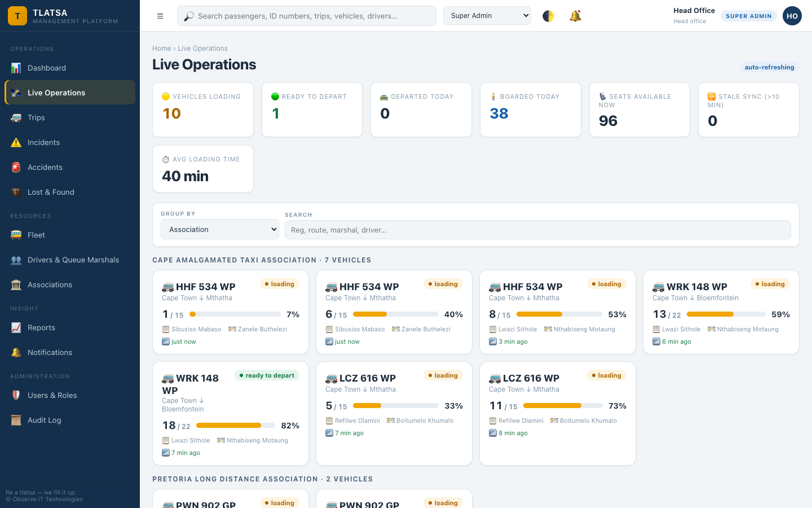812x508 pixels.
Task: Click the green Ready to Depart status dot
Action: [275, 97]
